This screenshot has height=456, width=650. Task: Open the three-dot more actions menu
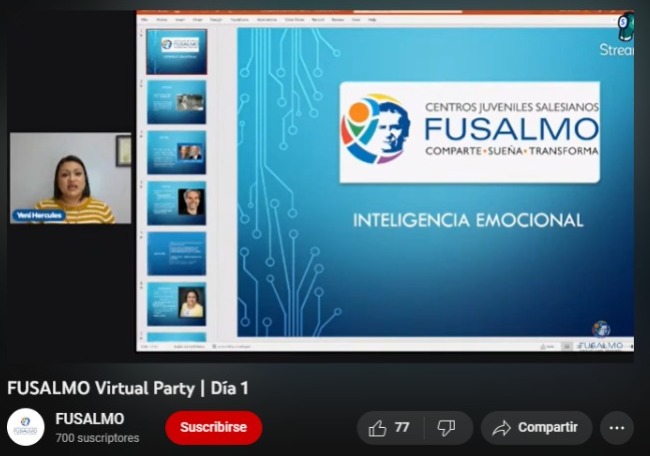pos(617,428)
